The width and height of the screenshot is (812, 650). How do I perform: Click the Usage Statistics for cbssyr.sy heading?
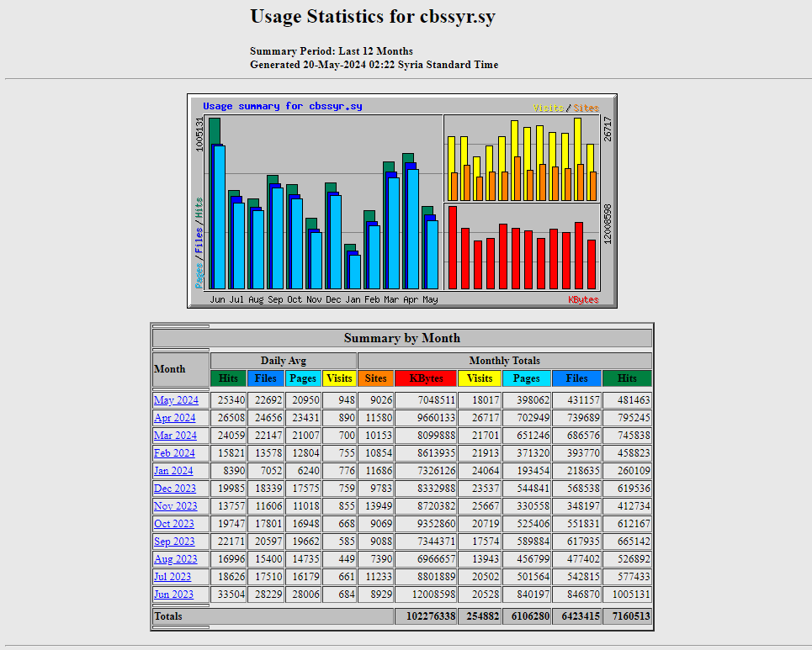[373, 16]
